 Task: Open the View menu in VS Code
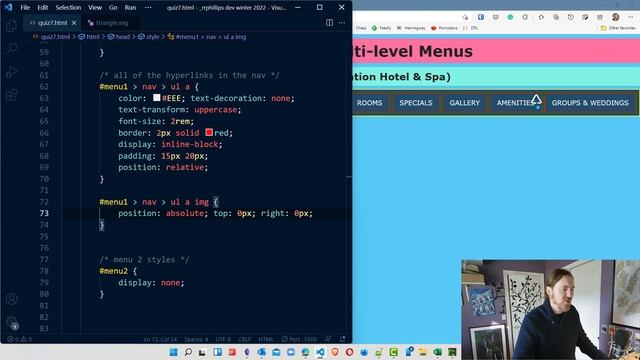click(x=95, y=7)
